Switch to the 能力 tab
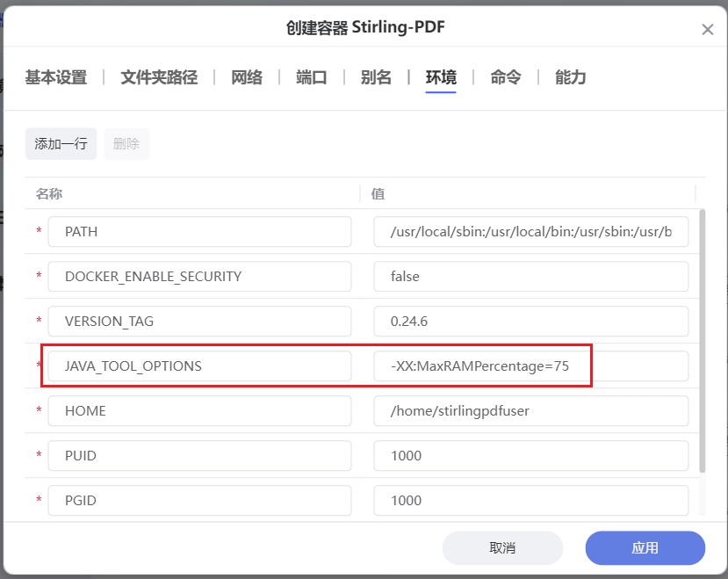This screenshot has height=579, width=728. coord(570,77)
